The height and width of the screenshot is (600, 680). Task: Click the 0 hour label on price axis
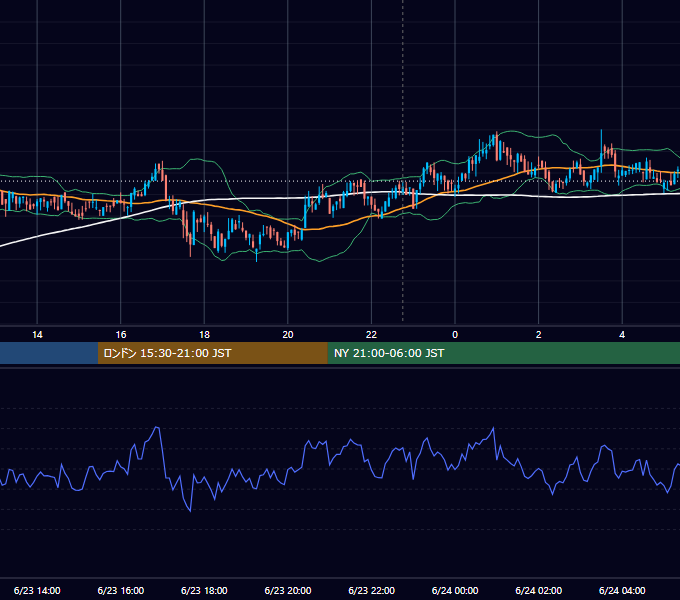455,335
